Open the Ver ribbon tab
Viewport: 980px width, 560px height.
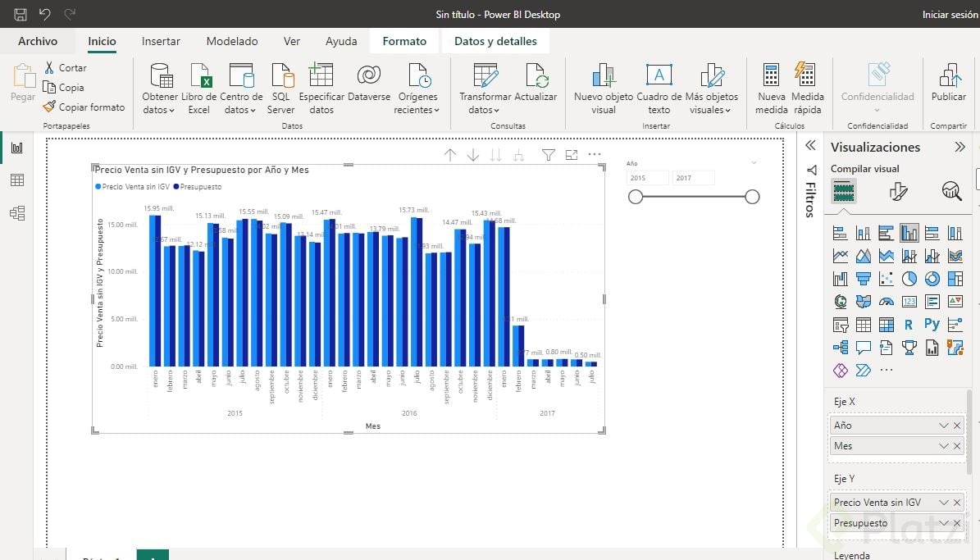pos(292,41)
